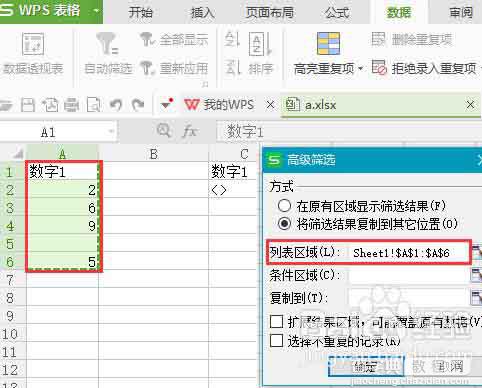The image size is (482, 388).
Task: Open the 数据 ribbon tab
Action: pos(399,13)
